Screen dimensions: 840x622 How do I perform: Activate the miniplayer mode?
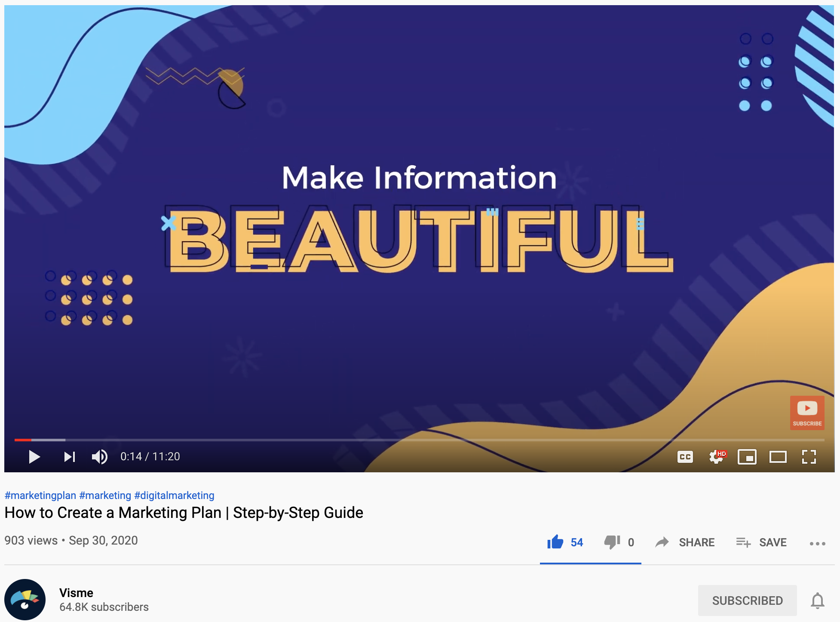tap(747, 456)
